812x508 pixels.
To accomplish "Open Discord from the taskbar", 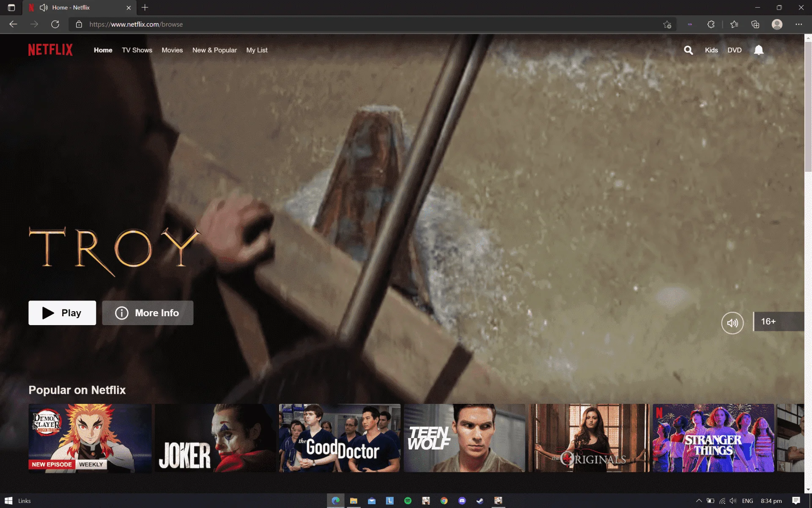I will coord(462,500).
